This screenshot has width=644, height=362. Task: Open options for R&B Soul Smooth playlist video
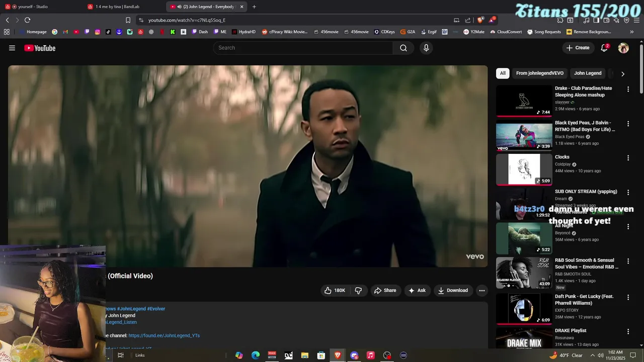pyautogui.click(x=628, y=261)
